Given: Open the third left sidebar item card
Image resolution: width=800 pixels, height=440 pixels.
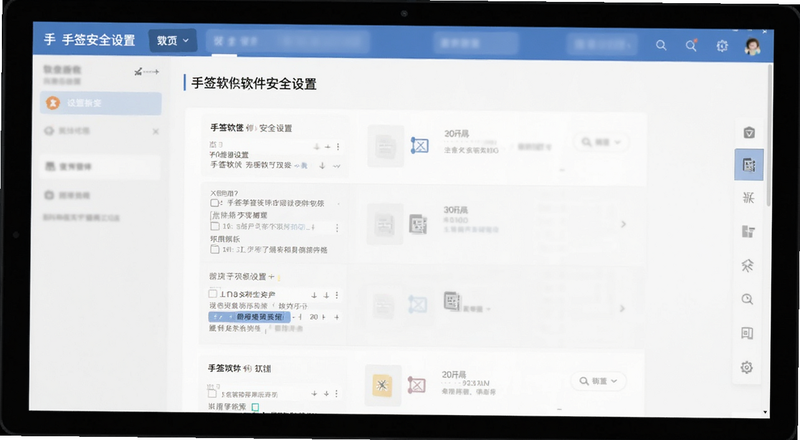Looking at the screenshot, I should 100,167.
